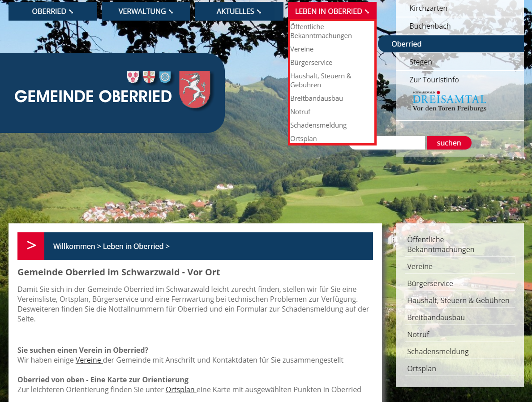
Task: Click the red breadcrumb arrow icon
Action: tap(31, 246)
